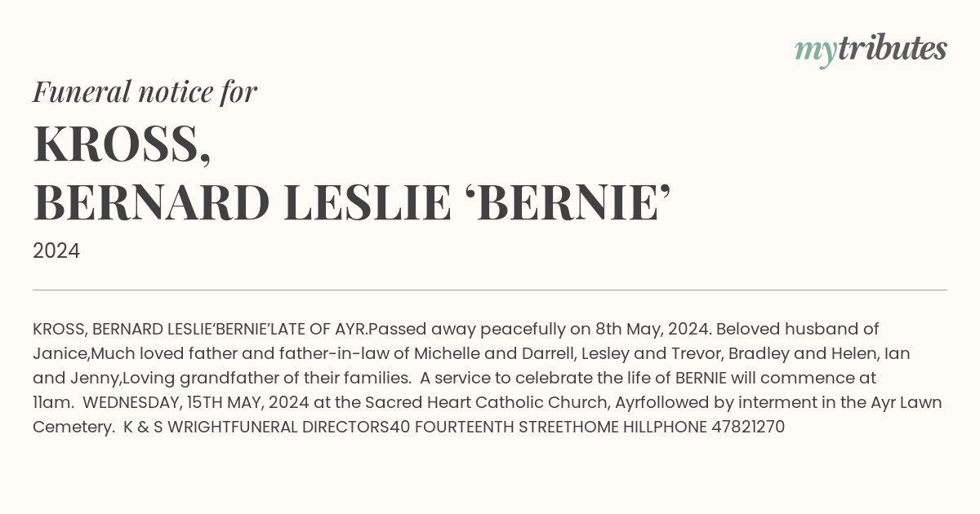Select the 'Funeral notice for' heading
The width and height of the screenshot is (980, 514).
click(x=145, y=91)
